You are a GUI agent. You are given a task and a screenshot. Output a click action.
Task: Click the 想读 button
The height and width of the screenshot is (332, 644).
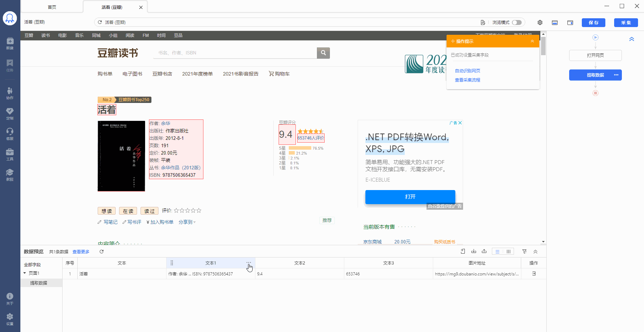(x=107, y=211)
